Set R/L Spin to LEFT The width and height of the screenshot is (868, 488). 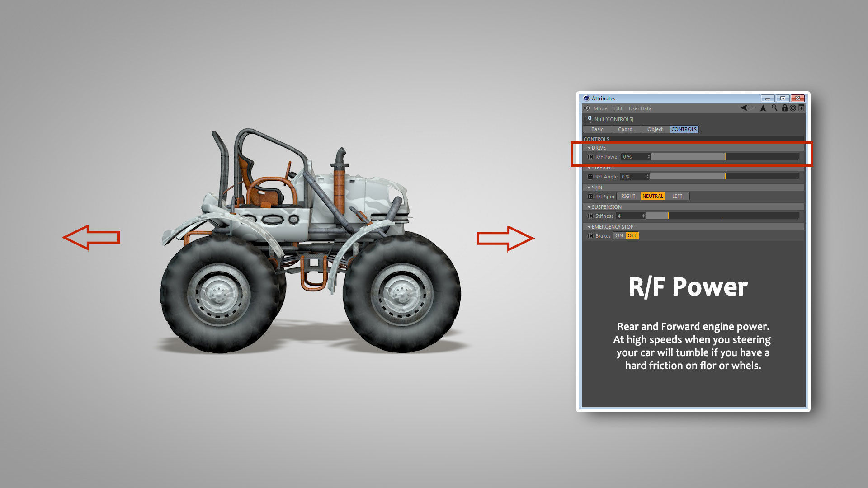(x=677, y=196)
